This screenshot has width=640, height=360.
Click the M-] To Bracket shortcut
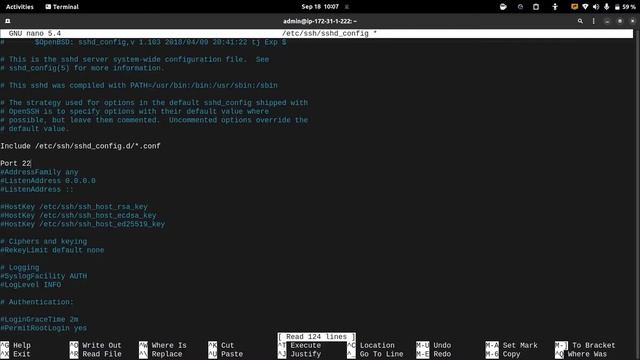coord(585,345)
